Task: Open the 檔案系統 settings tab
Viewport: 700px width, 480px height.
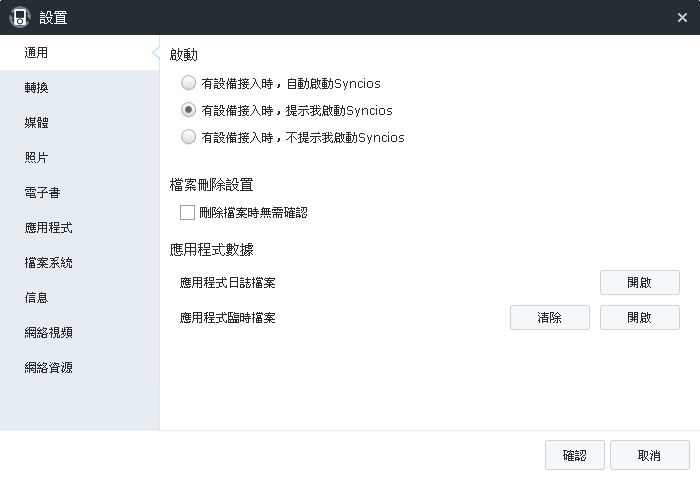Action: pyautogui.click(x=49, y=263)
